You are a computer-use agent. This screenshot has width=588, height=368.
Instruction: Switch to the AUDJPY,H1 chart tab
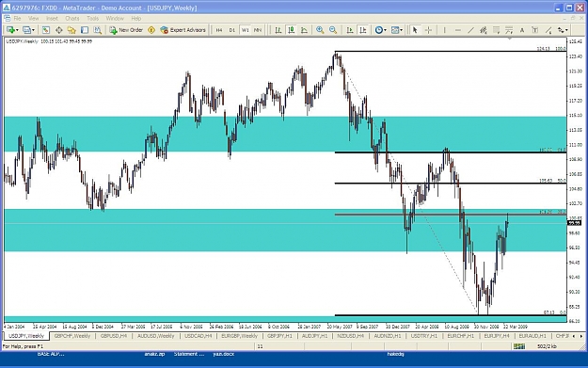(x=314, y=336)
